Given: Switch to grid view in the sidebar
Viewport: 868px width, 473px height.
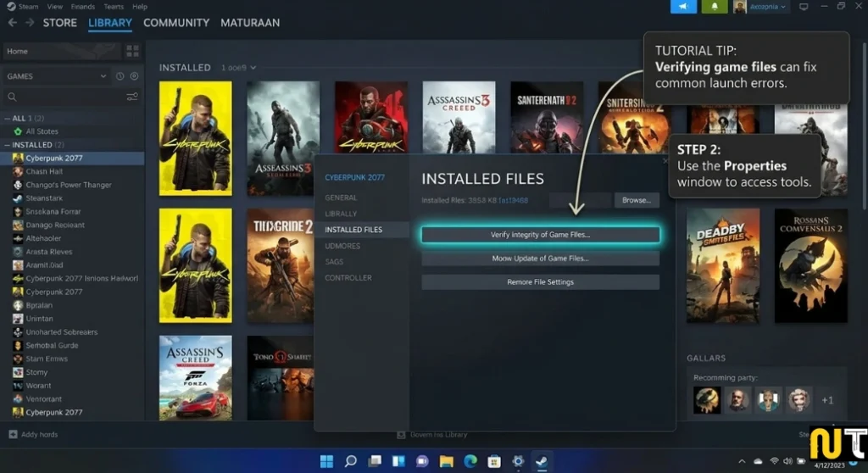Looking at the screenshot, I should tap(133, 51).
